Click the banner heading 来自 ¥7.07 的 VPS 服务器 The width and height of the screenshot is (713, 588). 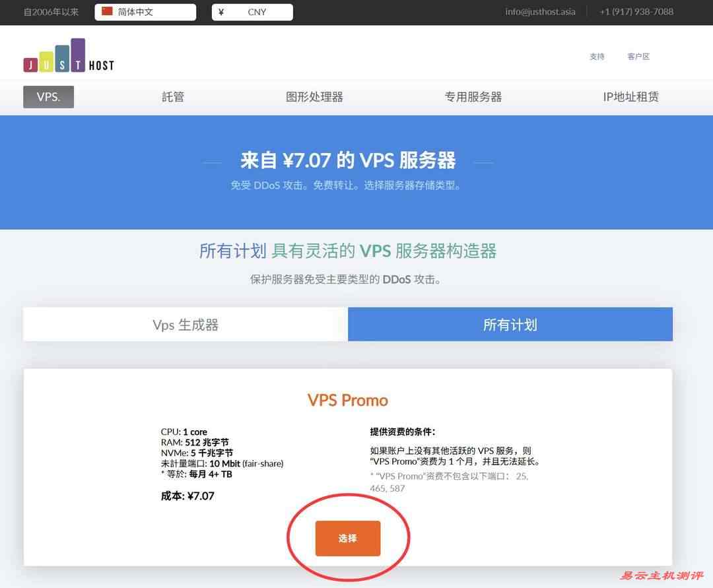tap(348, 160)
